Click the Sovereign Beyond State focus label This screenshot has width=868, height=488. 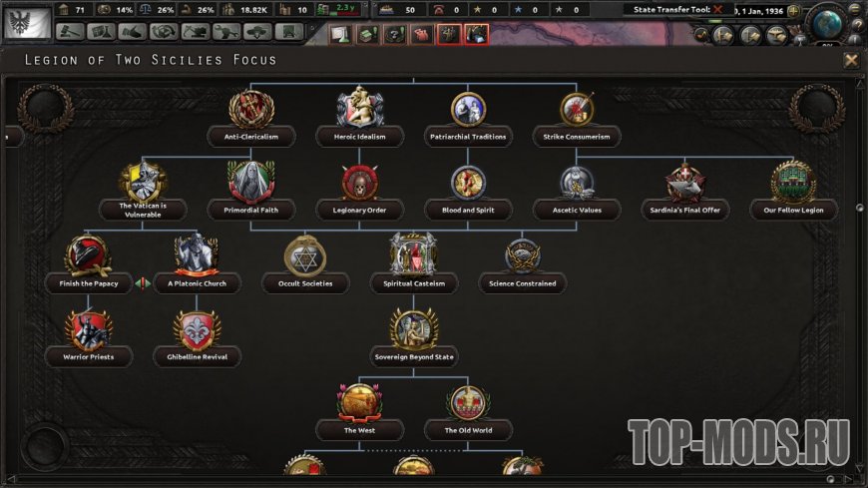pos(413,357)
